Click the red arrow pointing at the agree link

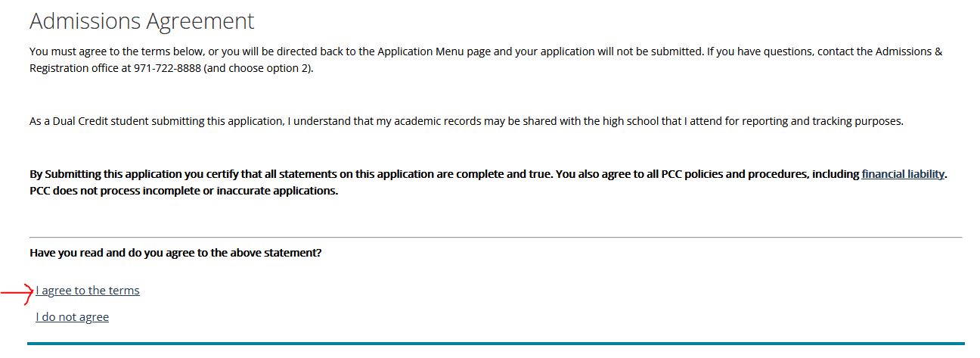pyautogui.click(x=16, y=293)
